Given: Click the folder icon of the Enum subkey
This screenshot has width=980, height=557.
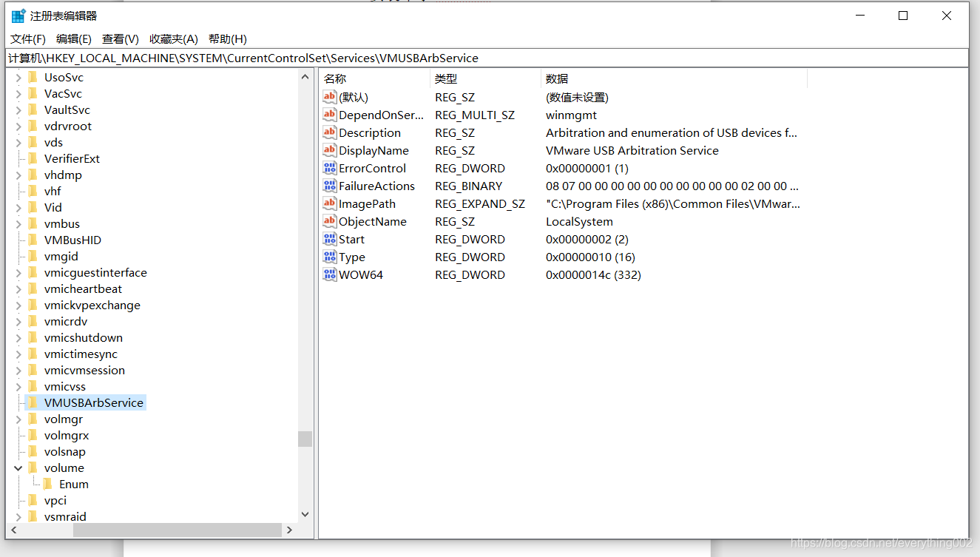Looking at the screenshot, I should coord(47,484).
